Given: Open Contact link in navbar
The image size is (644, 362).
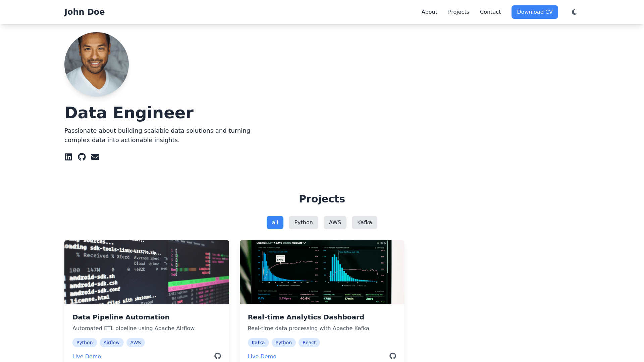Looking at the screenshot, I should (x=490, y=12).
